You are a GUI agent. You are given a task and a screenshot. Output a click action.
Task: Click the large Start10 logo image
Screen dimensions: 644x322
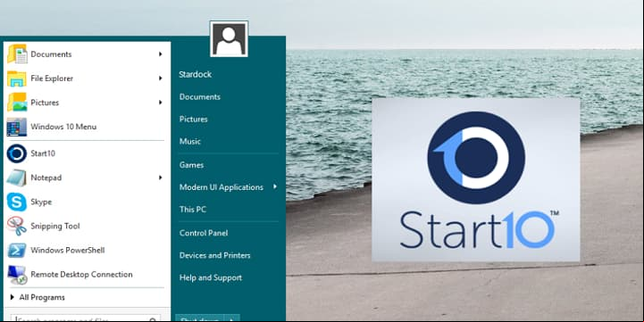[x=475, y=179]
